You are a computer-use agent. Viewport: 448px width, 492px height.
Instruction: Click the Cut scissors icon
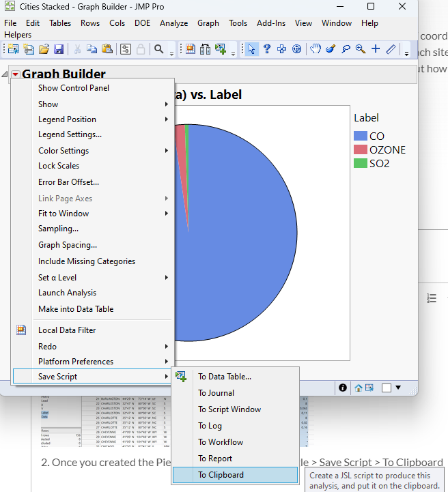pyautogui.click(x=77, y=49)
